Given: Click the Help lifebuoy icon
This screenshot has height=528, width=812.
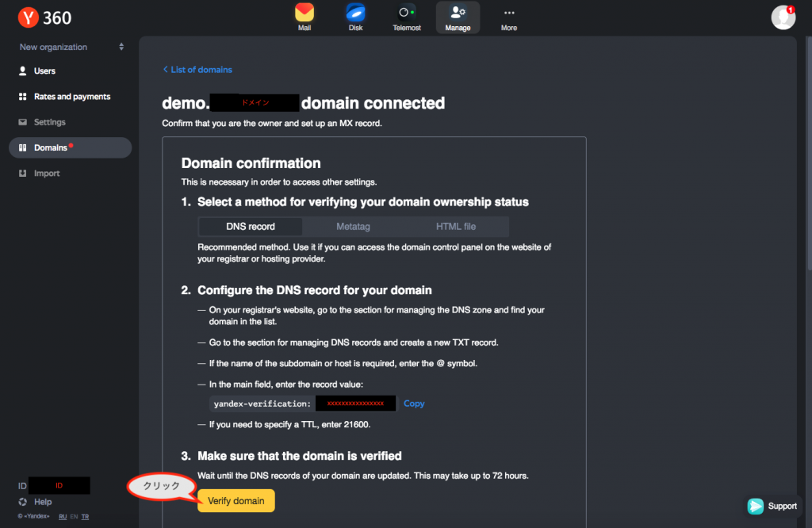Looking at the screenshot, I should [23, 502].
